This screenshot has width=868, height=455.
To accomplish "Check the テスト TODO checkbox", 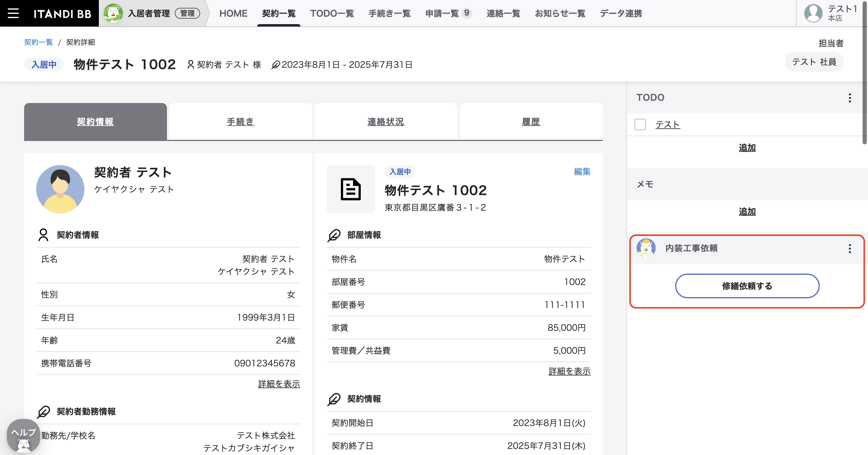I will click(x=640, y=124).
